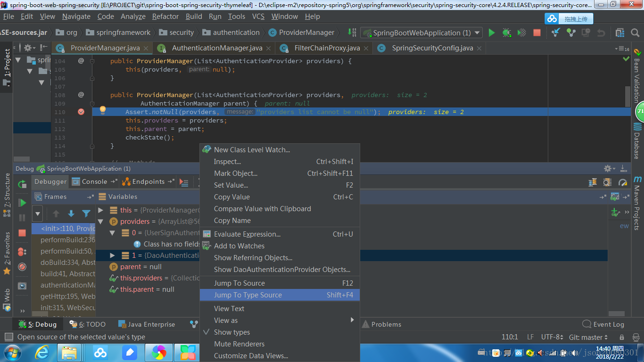The height and width of the screenshot is (362, 644).
Task: Stop debugging with the red square in the Debug panel
Action: click(22, 233)
